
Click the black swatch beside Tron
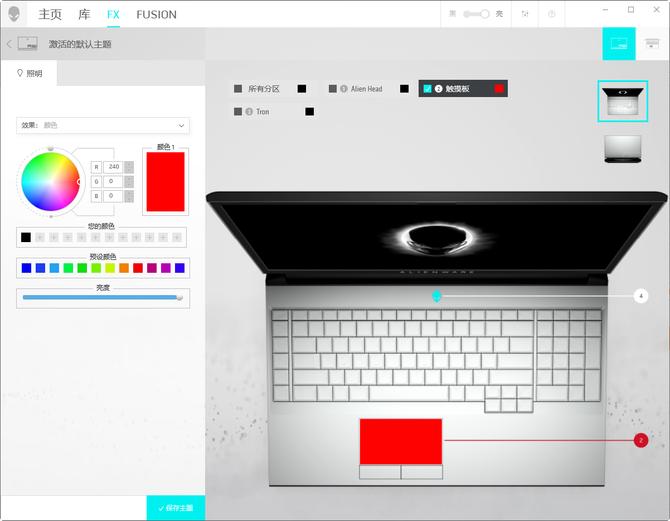pyautogui.click(x=310, y=112)
